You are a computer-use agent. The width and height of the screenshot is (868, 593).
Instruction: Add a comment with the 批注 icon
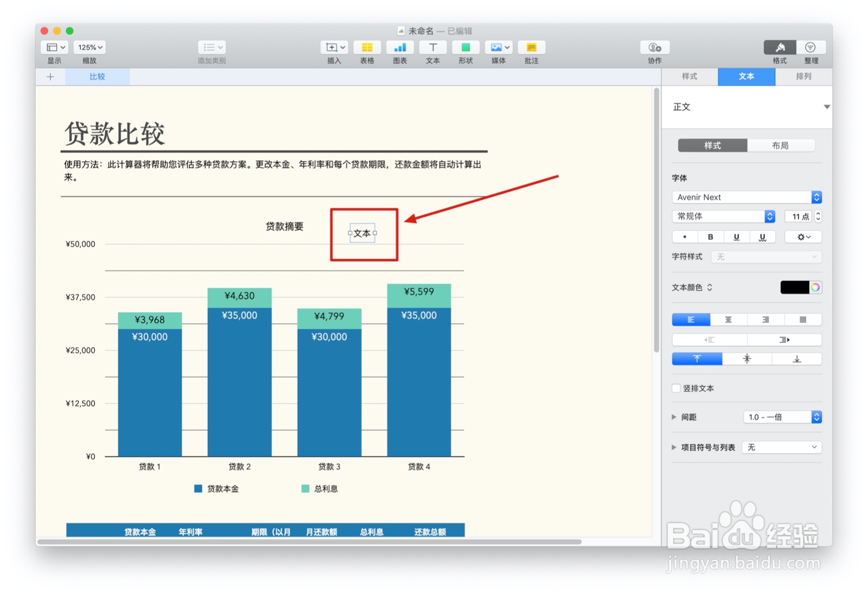coord(531,48)
